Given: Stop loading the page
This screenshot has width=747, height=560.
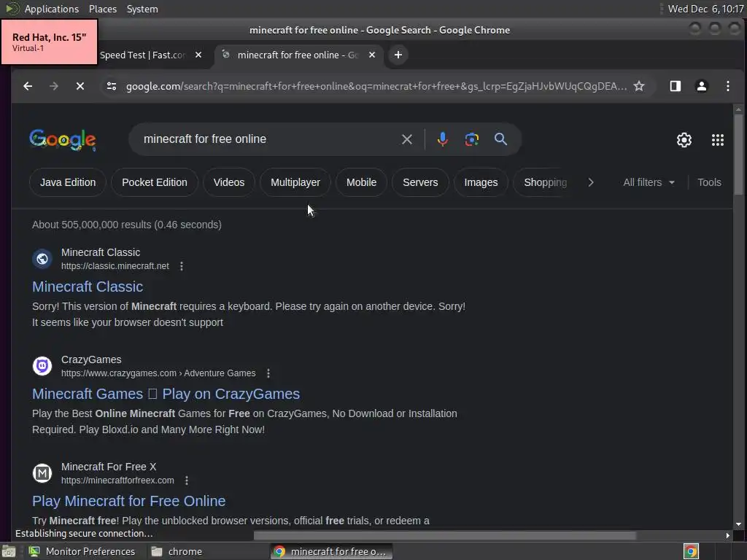Looking at the screenshot, I should (80, 86).
